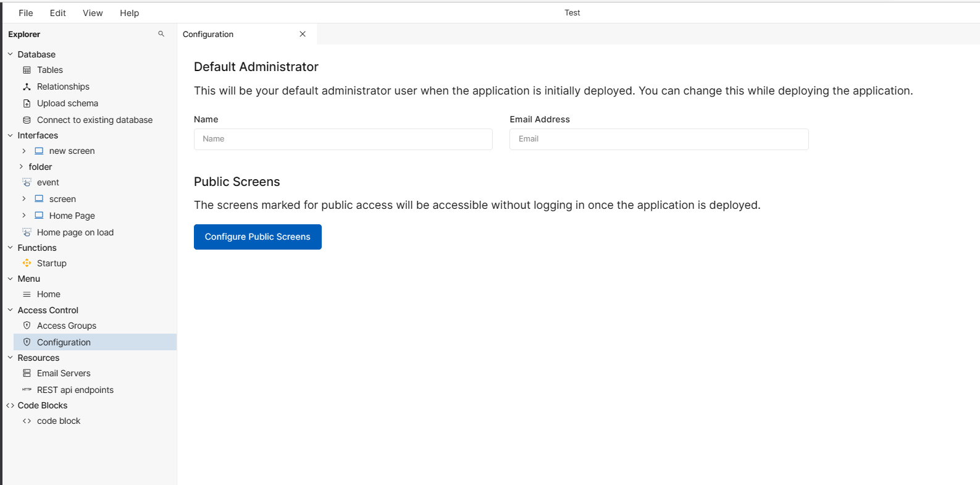The image size is (980, 485).
Task: Open the View menu
Action: 93,13
